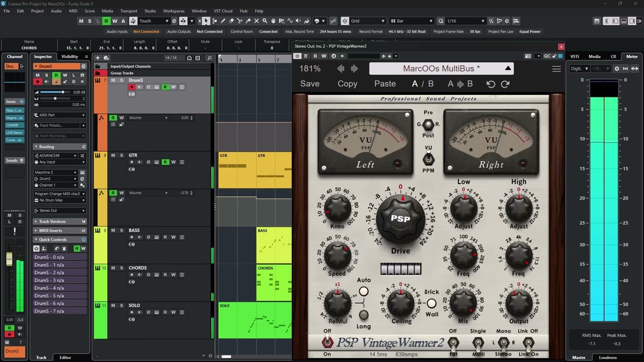Flip the plugin On/Off power switch
The width and height of the screenshot is (644, 362).
[328, 342]
